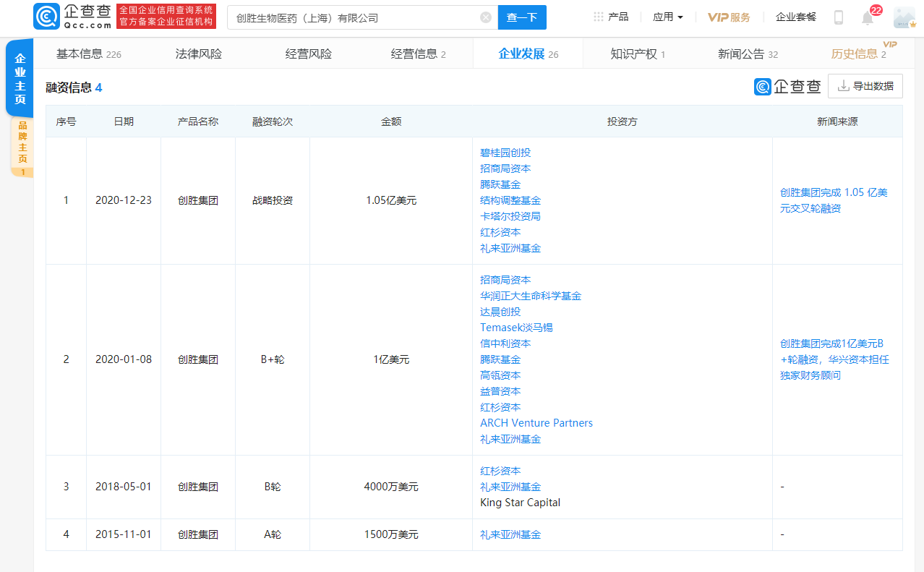The image size is (924, 572).
Task: Open 礼来亚洲基金 in the 1.05亿美元 round
Action: (x=510, y=248)
